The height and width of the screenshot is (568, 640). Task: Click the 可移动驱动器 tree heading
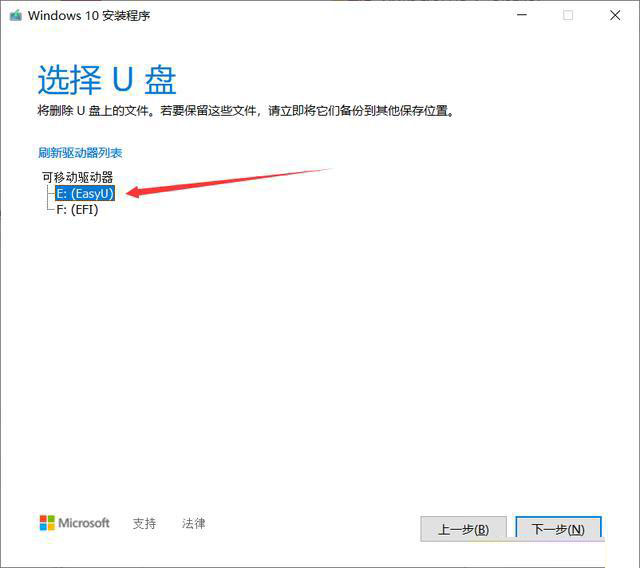tap(78, 177)
